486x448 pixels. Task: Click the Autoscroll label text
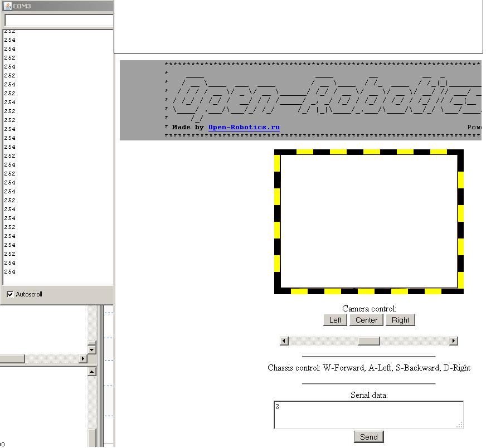pos(29,294)
